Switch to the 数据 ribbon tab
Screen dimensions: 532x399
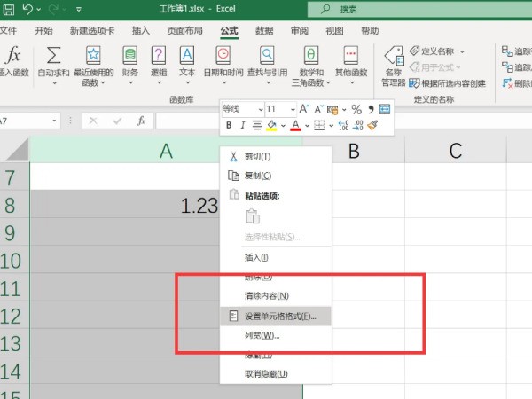(264, 30)
